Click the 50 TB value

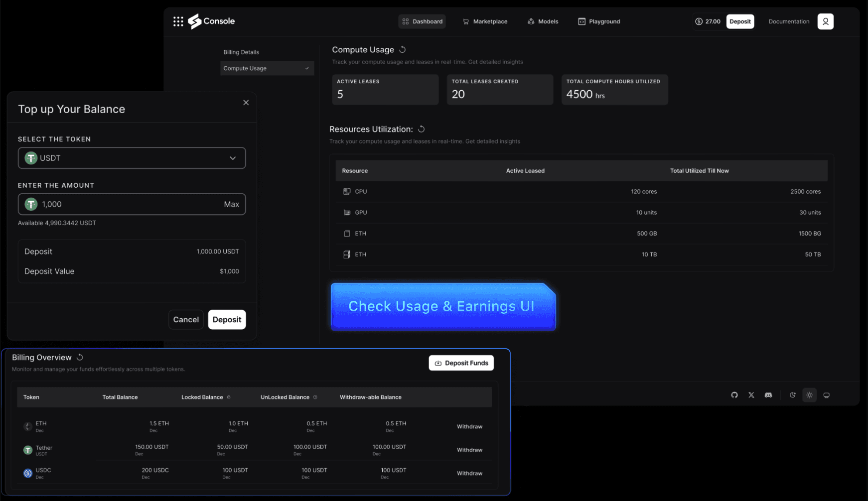pos(813,254)
